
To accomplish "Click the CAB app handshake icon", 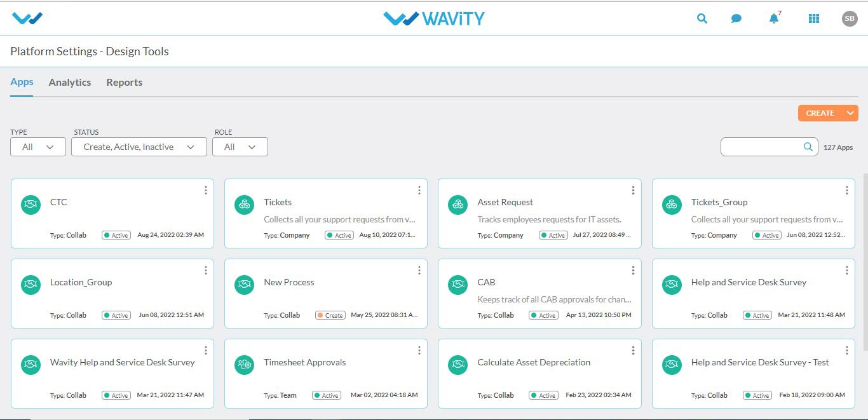I will click(458, 285).
